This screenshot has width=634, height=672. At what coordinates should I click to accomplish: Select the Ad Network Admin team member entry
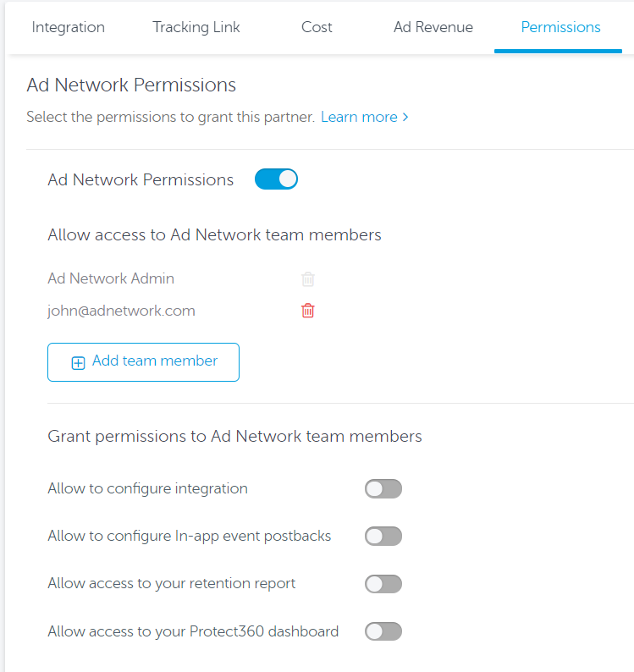point(111,278)
